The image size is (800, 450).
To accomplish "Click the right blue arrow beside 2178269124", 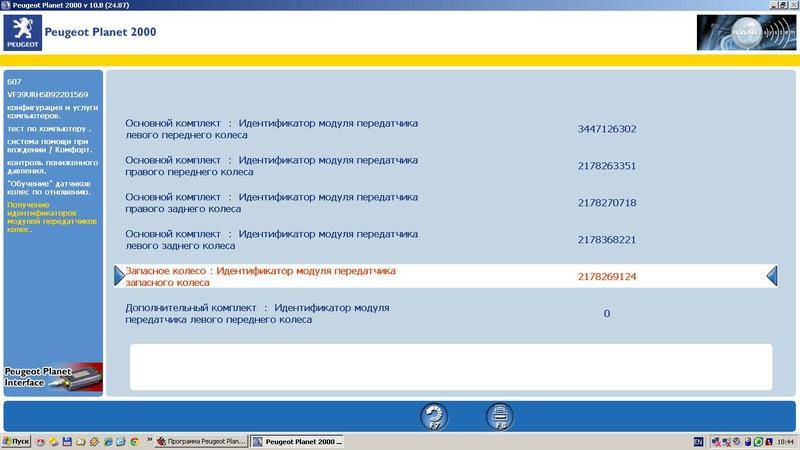I will coord(772,276).
